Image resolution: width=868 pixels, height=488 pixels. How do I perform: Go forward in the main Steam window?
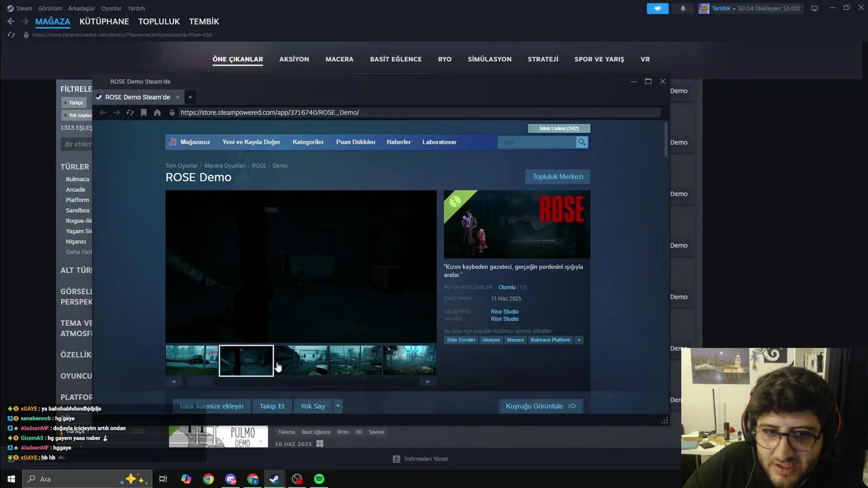[x=25, y=22]
